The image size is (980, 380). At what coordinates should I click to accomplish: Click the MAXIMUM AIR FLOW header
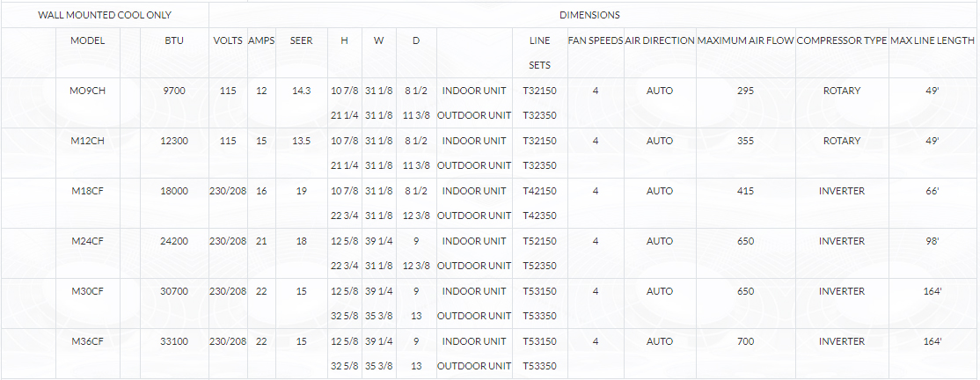(746, 40)
